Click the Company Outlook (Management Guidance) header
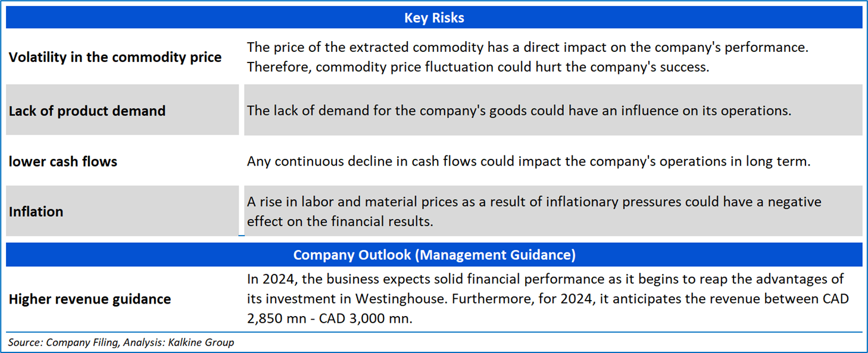 coord(434,255)
